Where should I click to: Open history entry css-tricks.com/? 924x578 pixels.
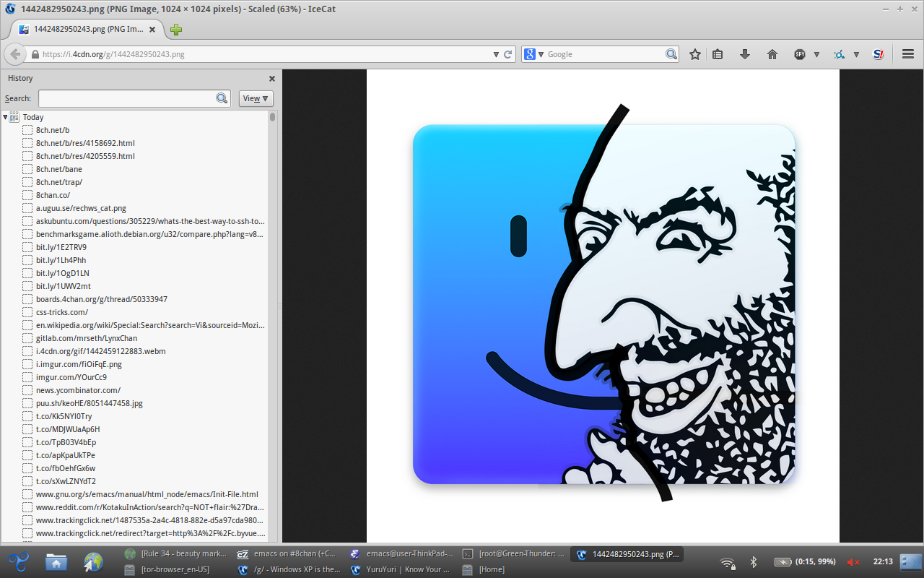pyautogui.click(x=62, y=312)
